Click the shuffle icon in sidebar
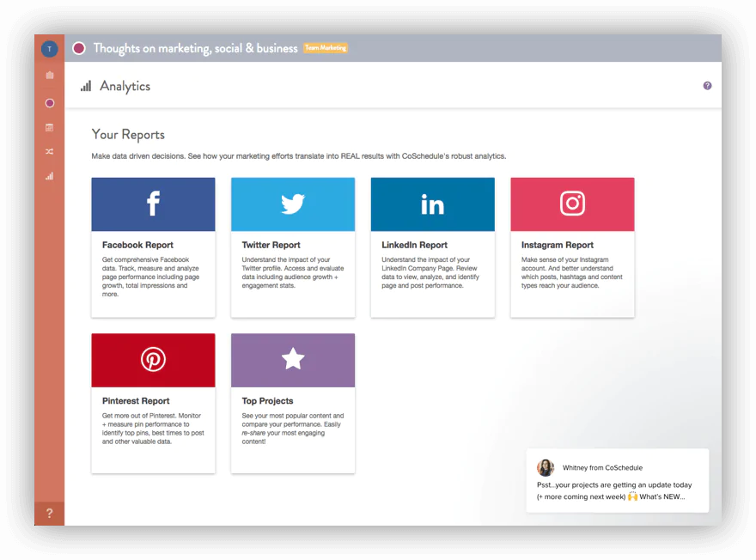The image size is (756, 560). point(49,151)
